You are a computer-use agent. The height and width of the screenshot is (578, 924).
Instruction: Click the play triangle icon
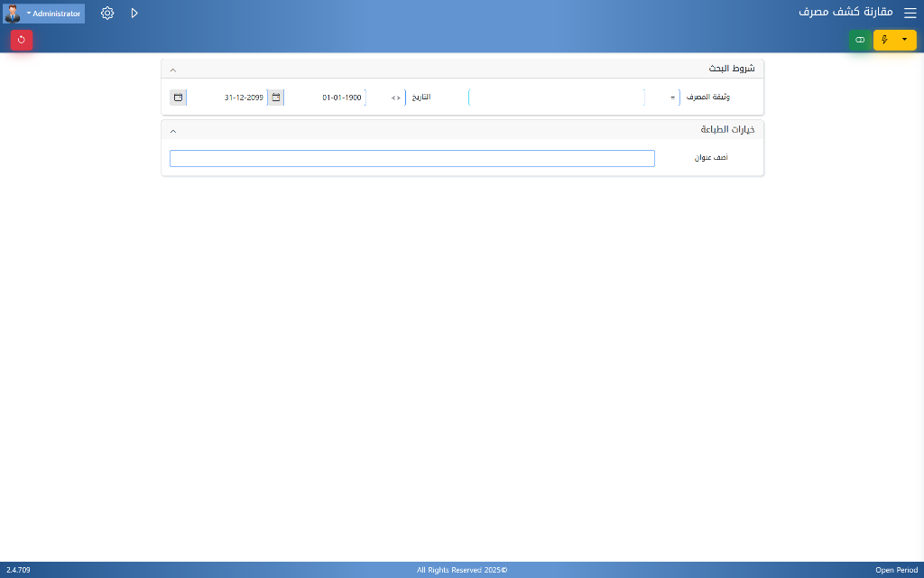point(134,14)
